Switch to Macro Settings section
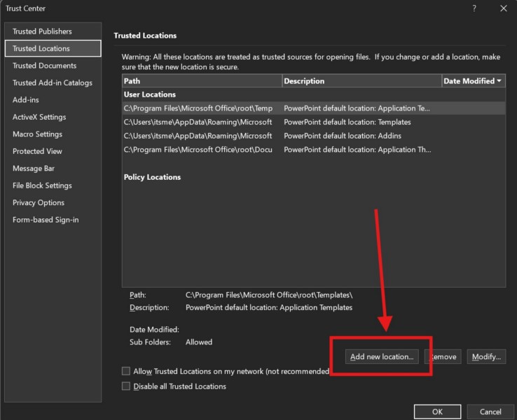Screen dimensions: 517x420 (x=37, y=134)
